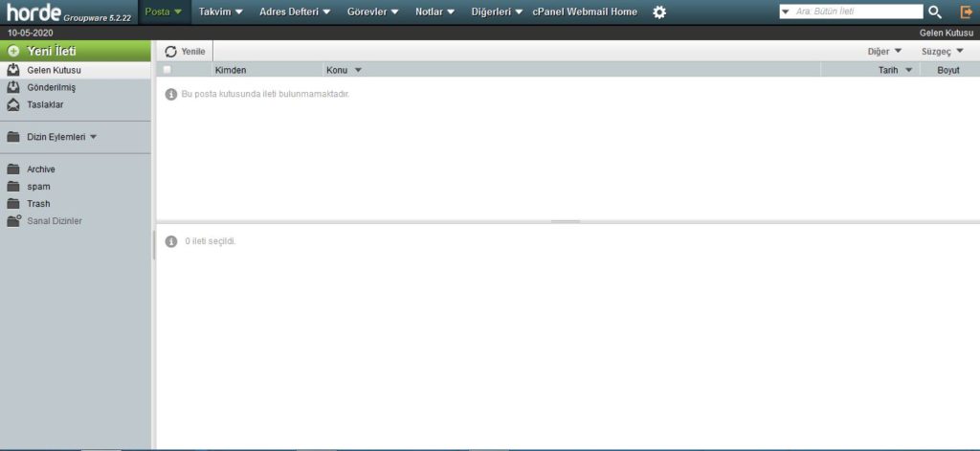Click the Archive folder icon

click(x=13, y=169)
